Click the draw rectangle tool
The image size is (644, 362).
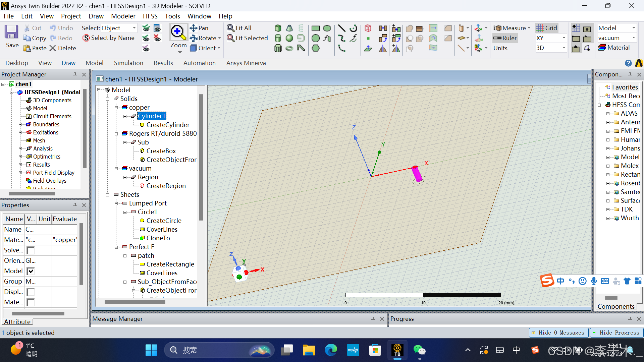point(315,28)
